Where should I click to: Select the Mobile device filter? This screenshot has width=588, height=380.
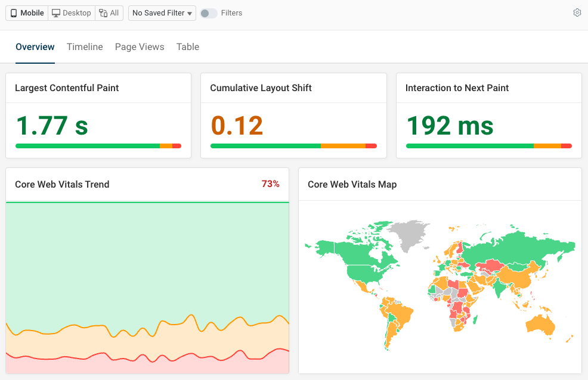27,13
